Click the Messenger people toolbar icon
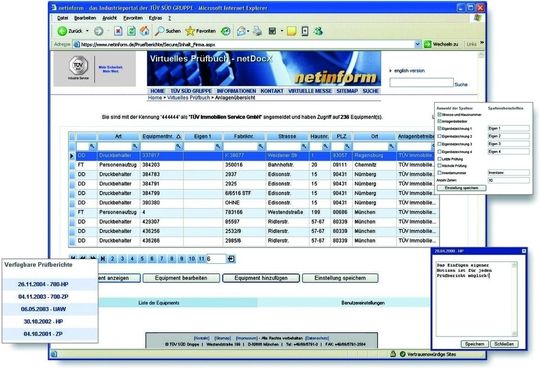Image resolution: width=540 pixels, height=370 pixels. click(x=318, y=31)
